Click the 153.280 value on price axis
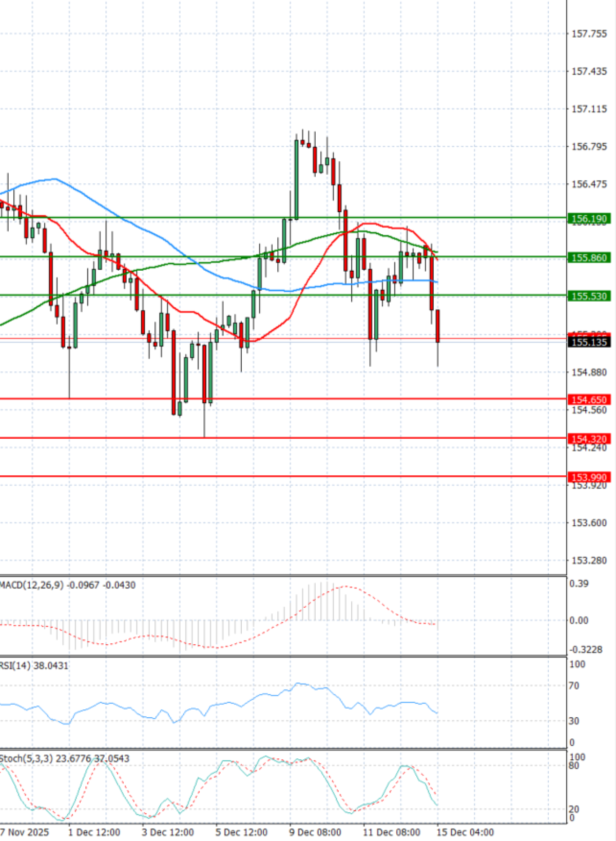 [589, 560]
